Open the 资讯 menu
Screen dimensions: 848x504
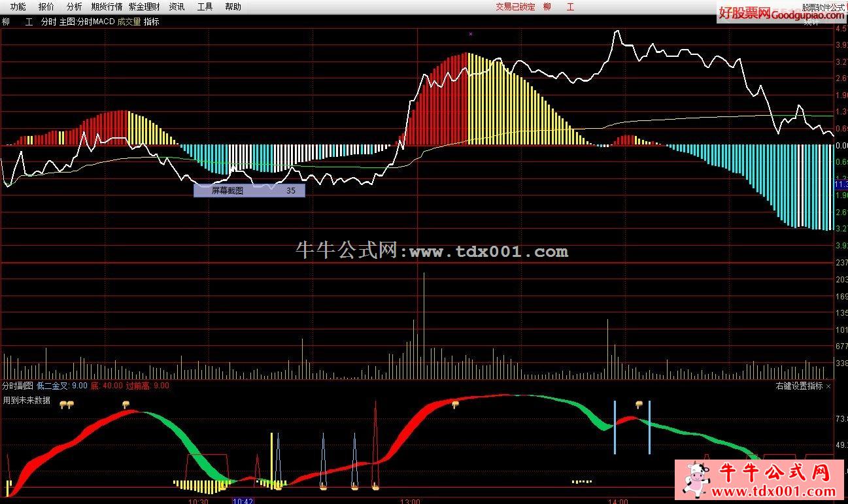[x=177, y=7]
